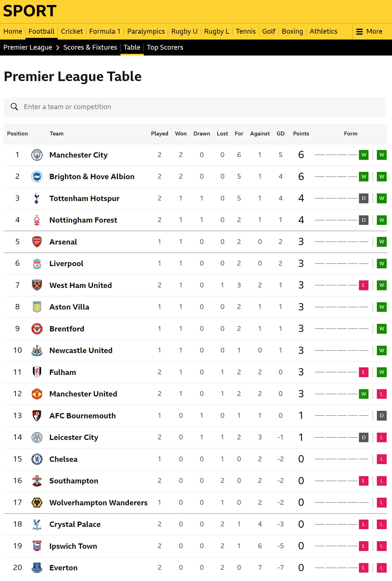Click the Everton club badge
Viewport: 392px width, 581px height.
[37, 568]
